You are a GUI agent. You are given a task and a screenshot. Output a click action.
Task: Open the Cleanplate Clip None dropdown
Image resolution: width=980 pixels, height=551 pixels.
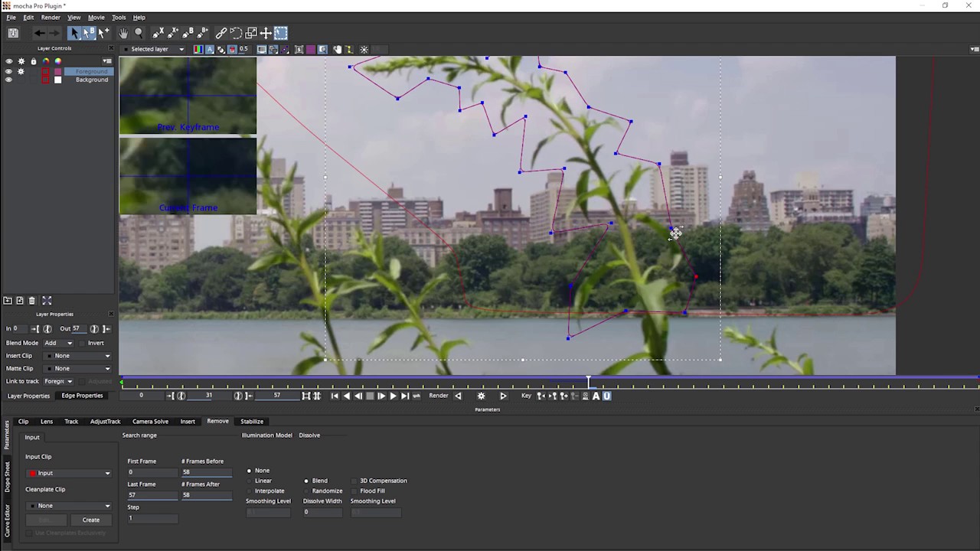pyautogui.click(x=69, y=506)
